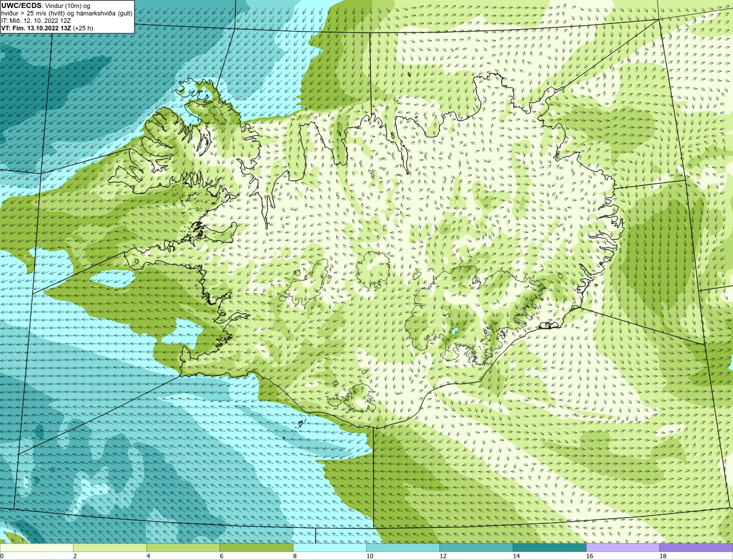Click the light purple 16–18 legend swatch
733x560 pixels.
click(623, 548)
